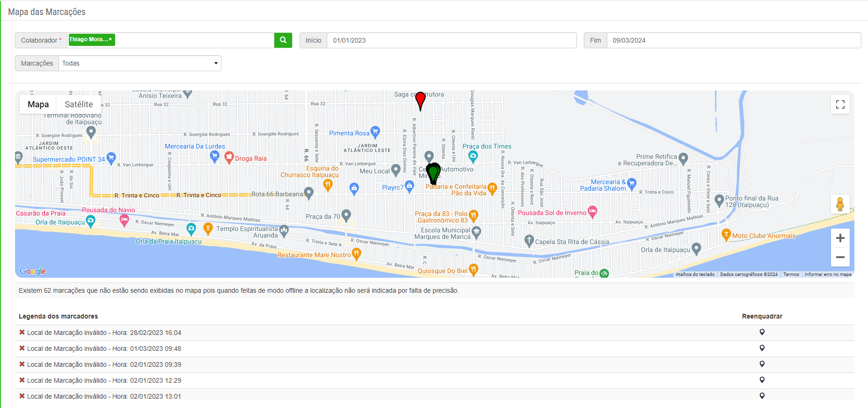Click the green search button

tap(283, 40)
